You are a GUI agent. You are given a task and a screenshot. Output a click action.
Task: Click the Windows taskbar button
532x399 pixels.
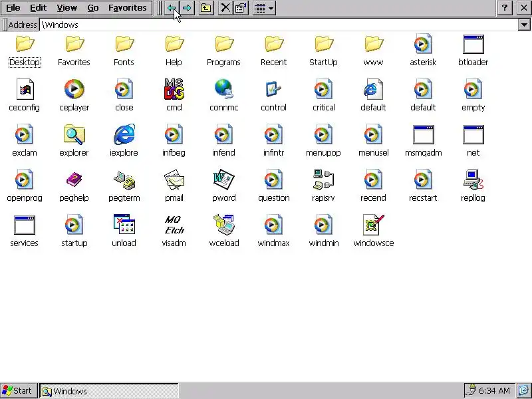point(109,391)
